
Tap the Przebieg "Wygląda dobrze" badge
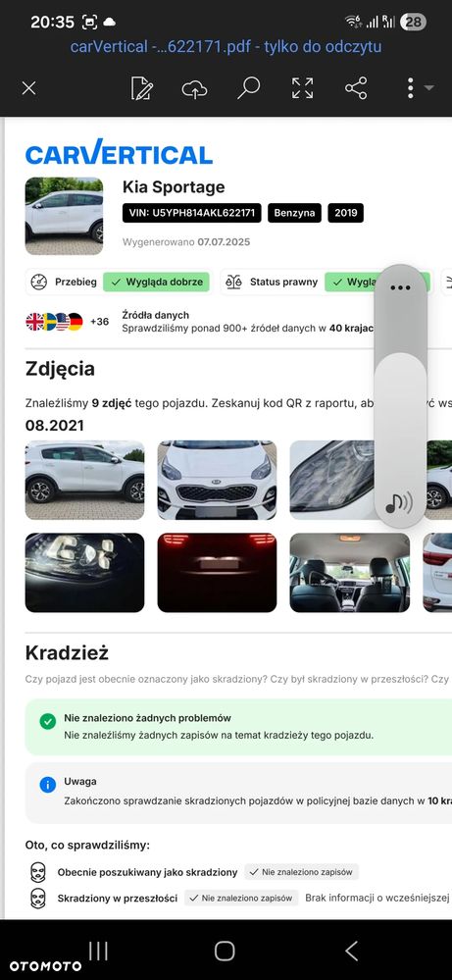coord(156,282)
